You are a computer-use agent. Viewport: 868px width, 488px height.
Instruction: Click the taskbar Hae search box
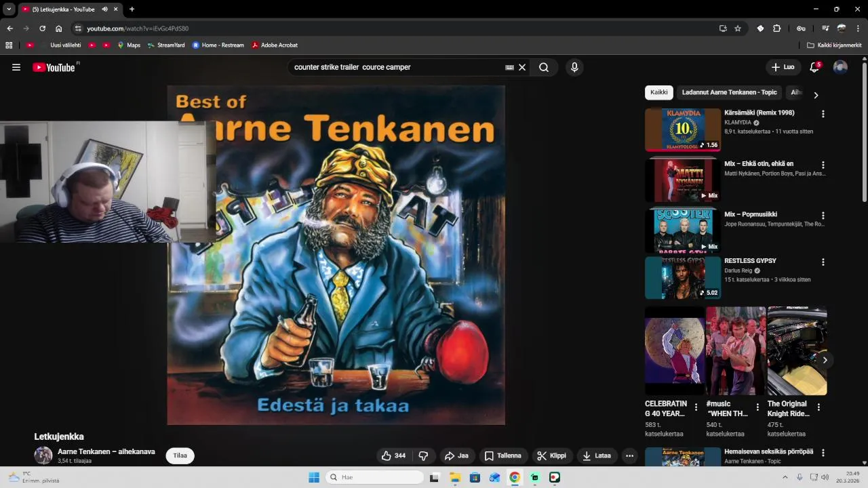point(374,477)
